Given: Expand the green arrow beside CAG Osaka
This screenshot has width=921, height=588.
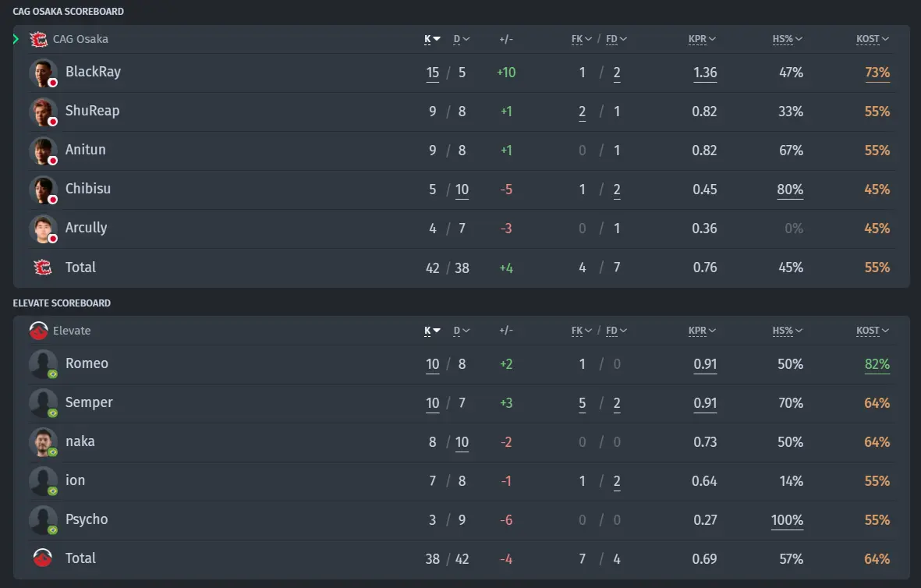Looking at the screenshot, I should (16, 39).
